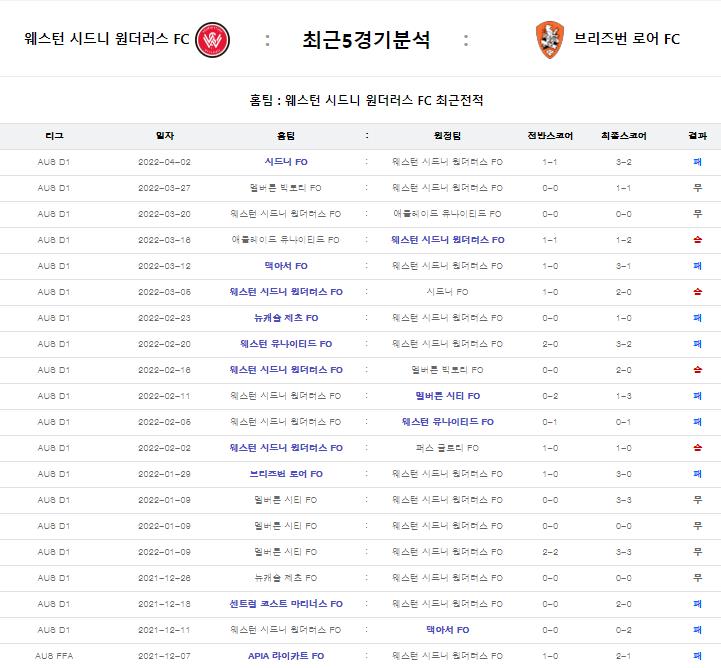Viewport: 721px width, 668px height.
Task: Open 웨스턴 유나이티드 FC link in 2022-02-06 row
Action: pyautogui.click(x=447, y=422)
